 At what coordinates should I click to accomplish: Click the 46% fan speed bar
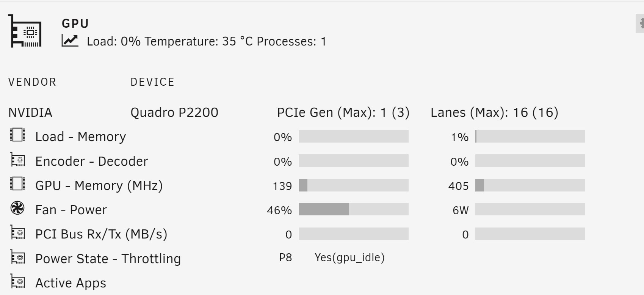(353, 209)
